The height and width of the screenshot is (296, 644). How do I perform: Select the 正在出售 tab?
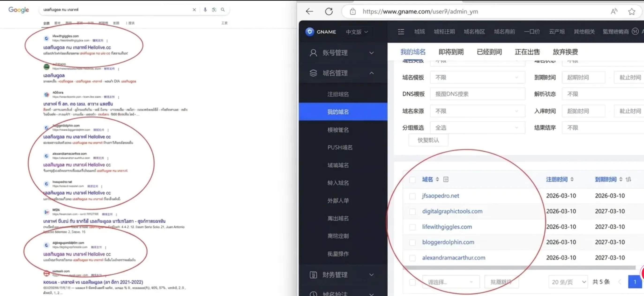(x=527, y=52)
